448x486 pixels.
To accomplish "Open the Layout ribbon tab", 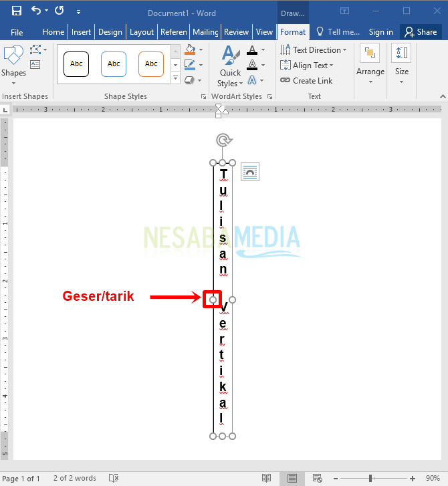I will click(x=142, y=32).
